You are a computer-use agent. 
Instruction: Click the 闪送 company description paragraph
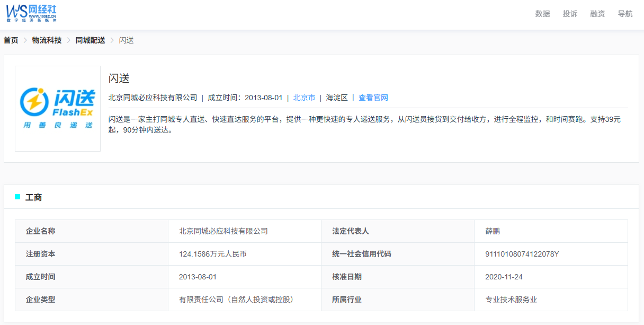pos(368,125)
